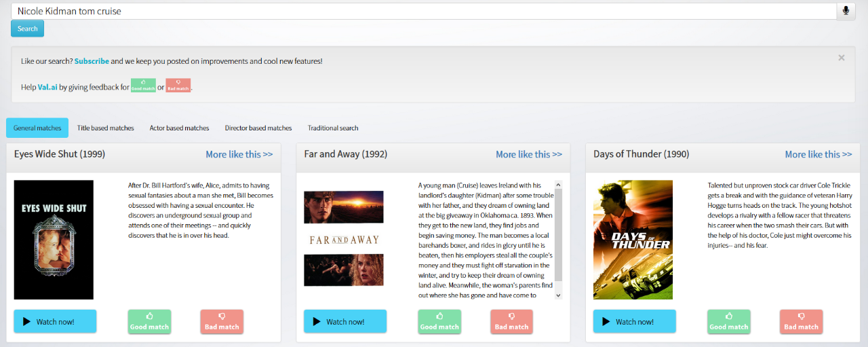Open the Subscribe link

(92, 61)
